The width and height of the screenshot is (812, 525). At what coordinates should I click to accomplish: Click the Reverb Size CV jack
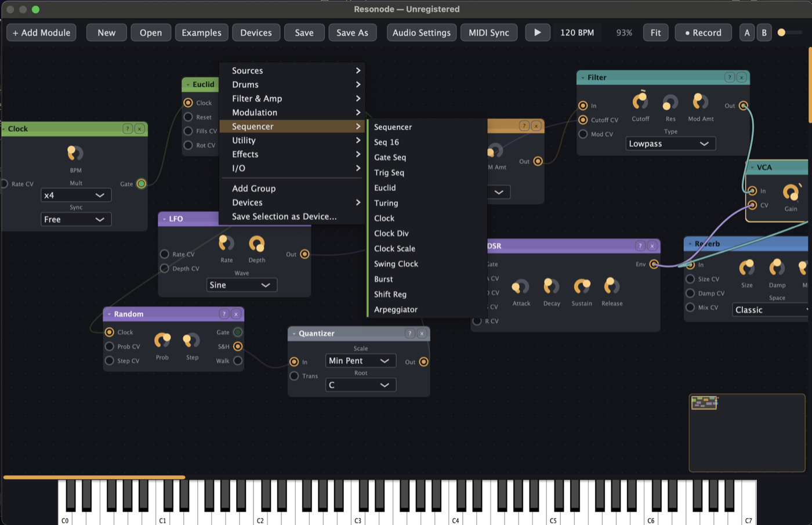tap(690, 279)
